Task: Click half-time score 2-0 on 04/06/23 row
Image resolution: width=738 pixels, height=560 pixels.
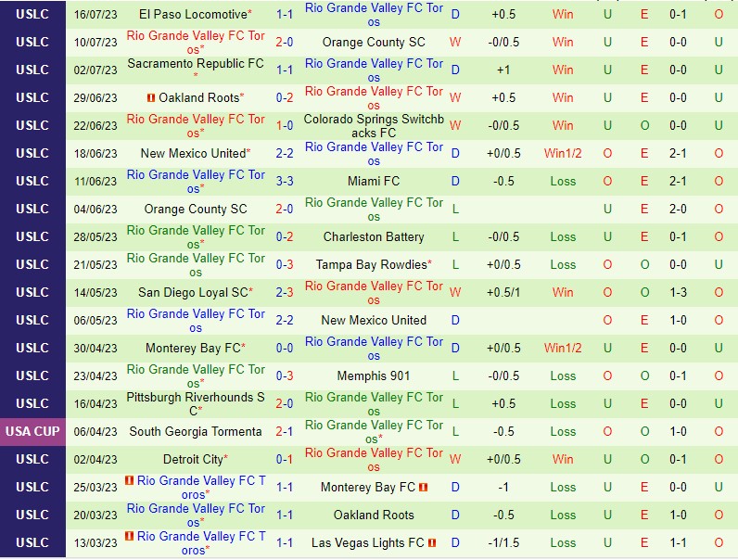Action: 678,209
